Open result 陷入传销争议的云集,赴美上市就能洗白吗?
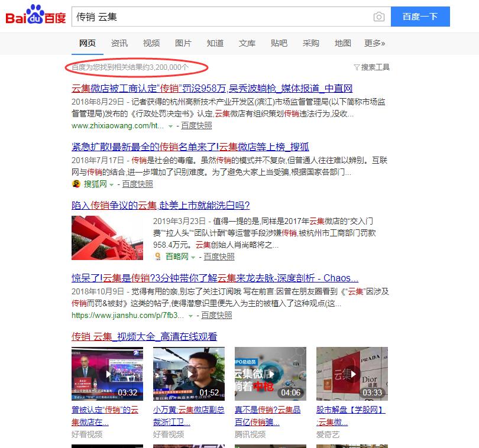 [x=161, y=206]
